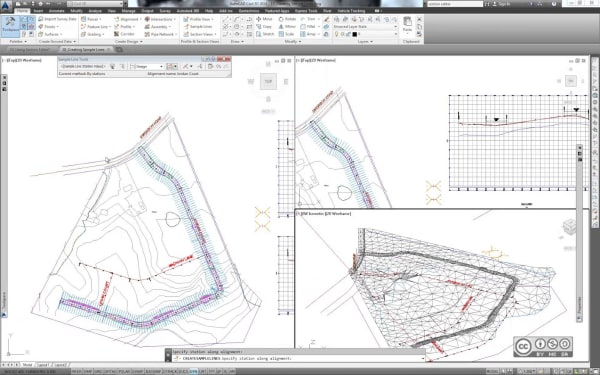
Task: Switch to the Layout1 tab
Action: pyautogui.click(x=43, y=365)
